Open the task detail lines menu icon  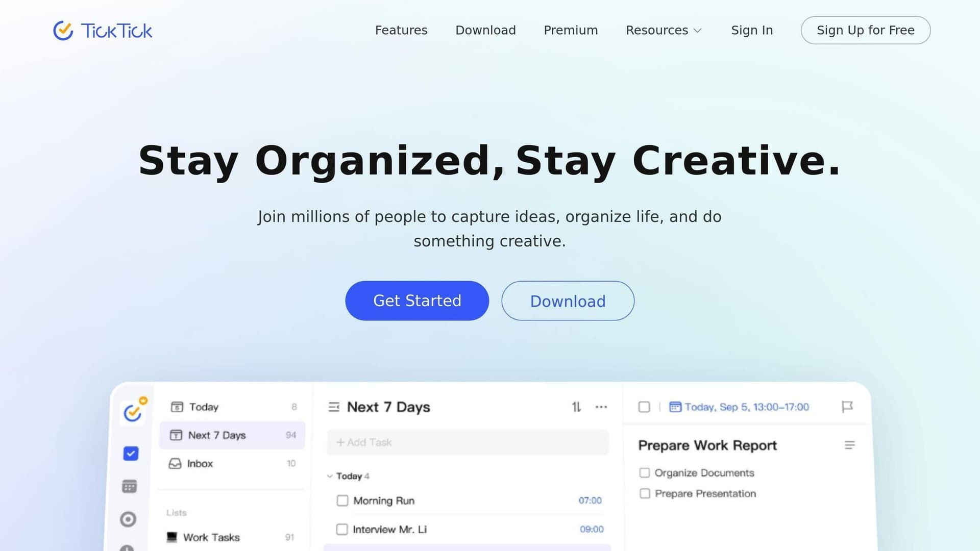coord(850,445)
